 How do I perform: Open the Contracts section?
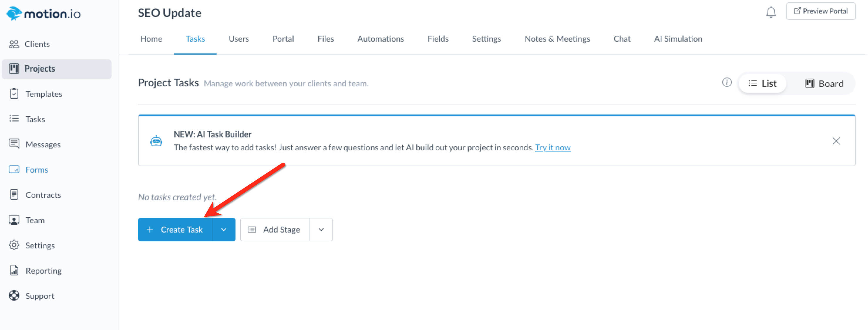tap(43, 195)
